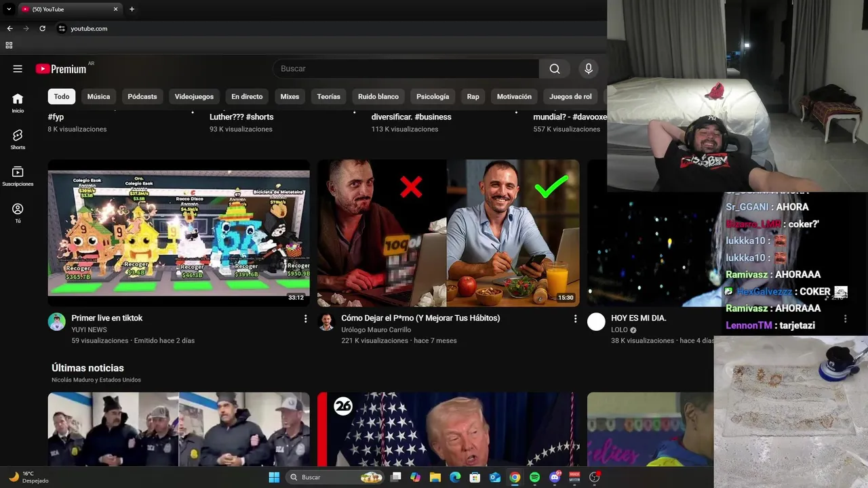Click the Windows taskbar Buscar box
The image size is (868, 488).
click(x=335, y=477)
